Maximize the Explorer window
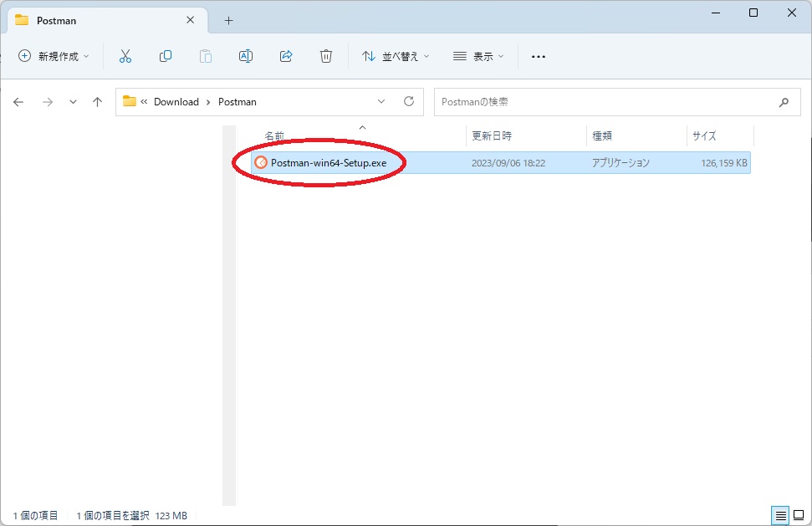This screenshot has width=812, height=526. coord(753,13)
